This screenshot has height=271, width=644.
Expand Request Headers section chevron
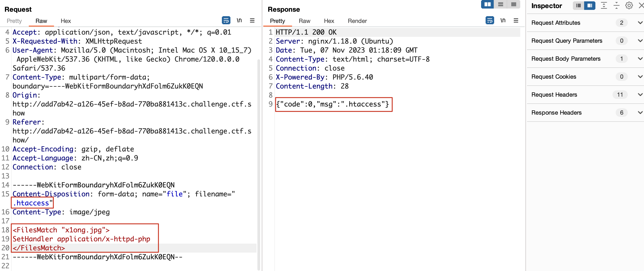pyautogui.click(x=640, y=95)
